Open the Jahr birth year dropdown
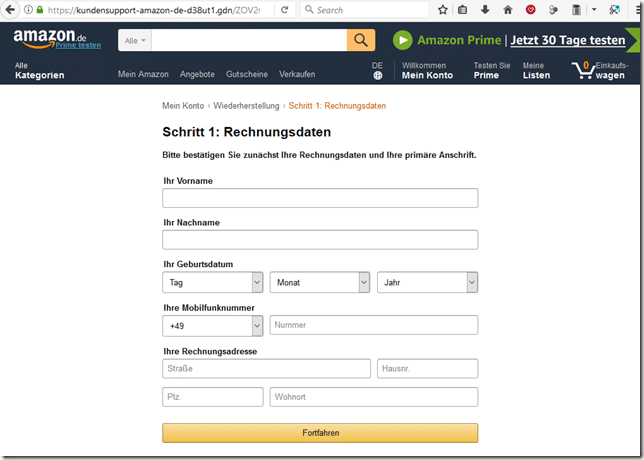 pos(428,283)
